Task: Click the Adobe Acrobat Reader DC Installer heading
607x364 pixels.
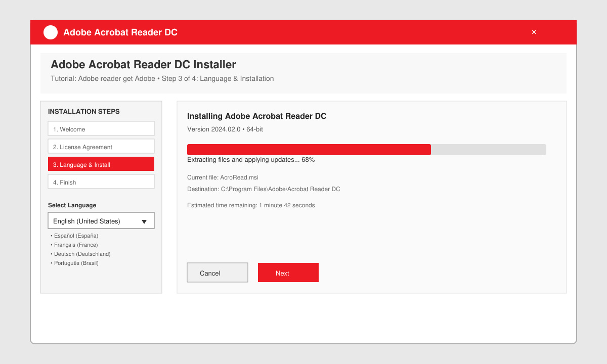Action: pos(143,65)
